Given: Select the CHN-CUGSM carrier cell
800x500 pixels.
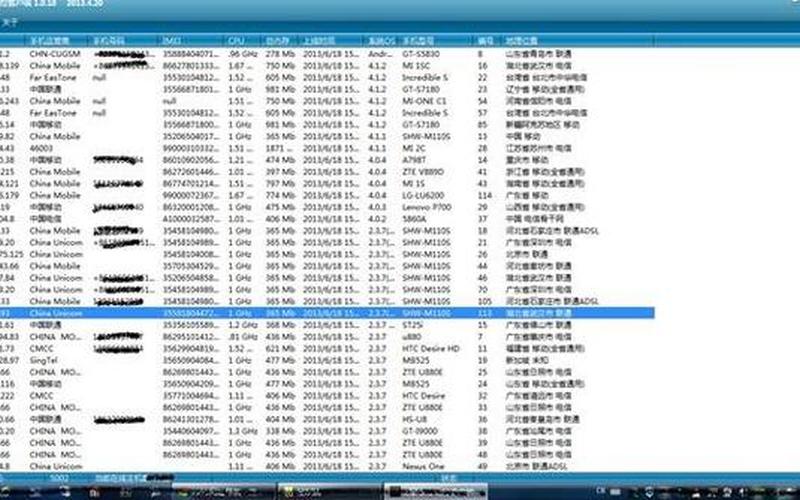Looking at the screenshot, I should click(x=55, y=54).
